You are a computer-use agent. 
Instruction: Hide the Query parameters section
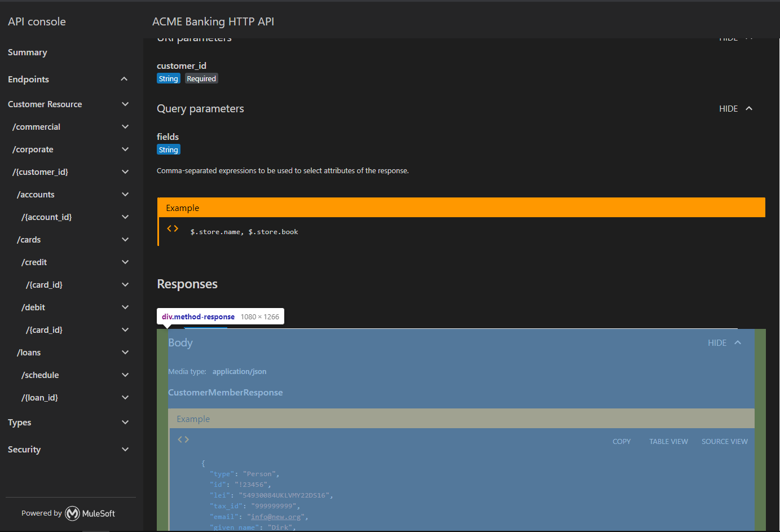click(x=728, y=109)
